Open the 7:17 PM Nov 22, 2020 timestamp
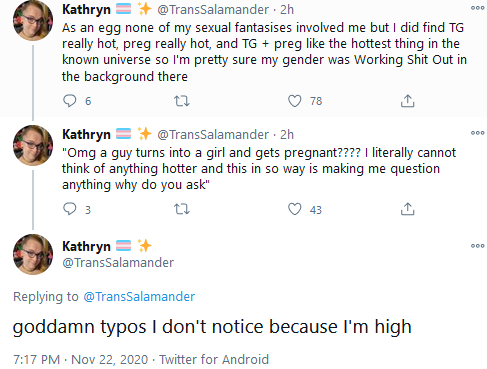Screen dimensions: 487x369 [x=80, y=359]
